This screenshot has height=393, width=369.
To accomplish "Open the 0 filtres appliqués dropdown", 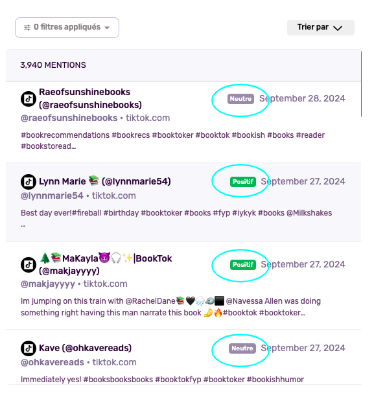I will pos(67,27).
